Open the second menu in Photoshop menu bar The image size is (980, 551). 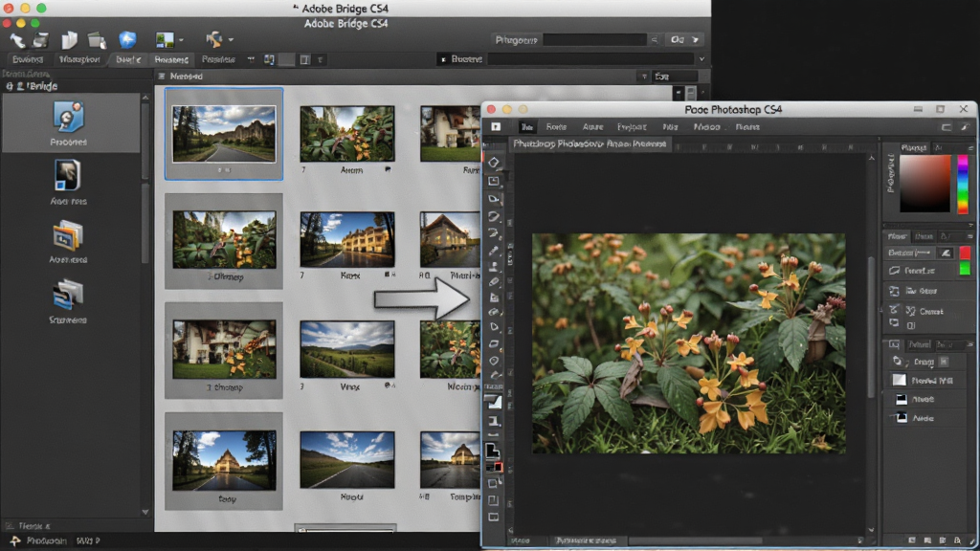click(x=556, y=127)
